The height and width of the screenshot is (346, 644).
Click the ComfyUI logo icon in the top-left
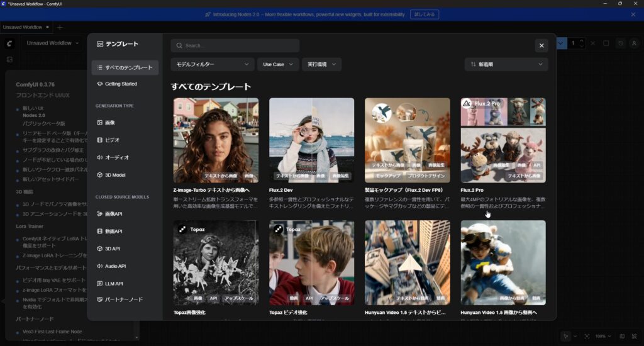click(9, 43)
